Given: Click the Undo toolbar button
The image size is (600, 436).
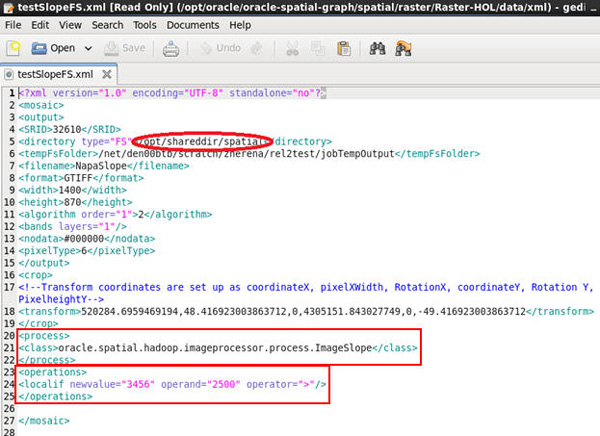Looking at the screenshot, I should pyautogui.click(x=221, y=48).
